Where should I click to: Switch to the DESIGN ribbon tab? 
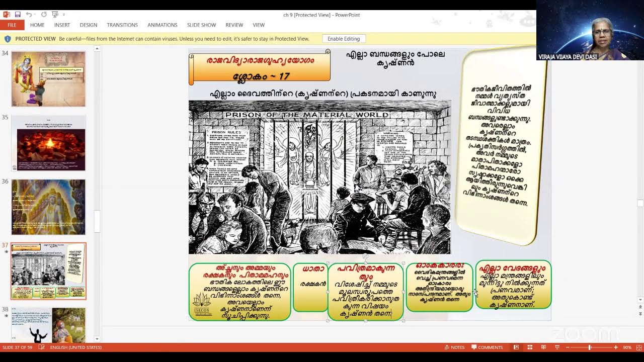(88, 25)
